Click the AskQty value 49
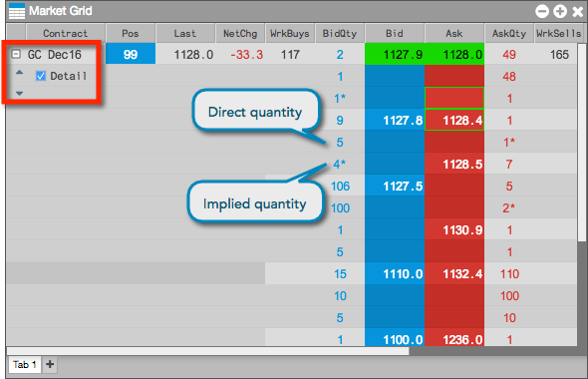 coord(509,55)
